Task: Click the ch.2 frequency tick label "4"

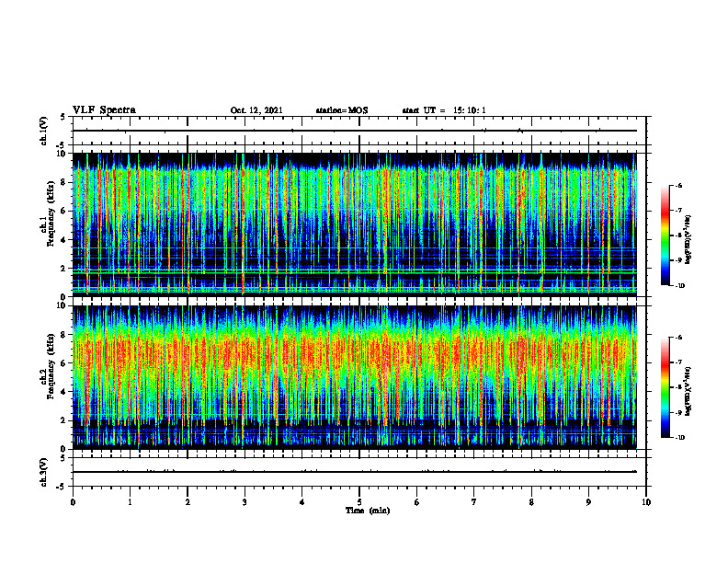Action: [x=64, y=392]
